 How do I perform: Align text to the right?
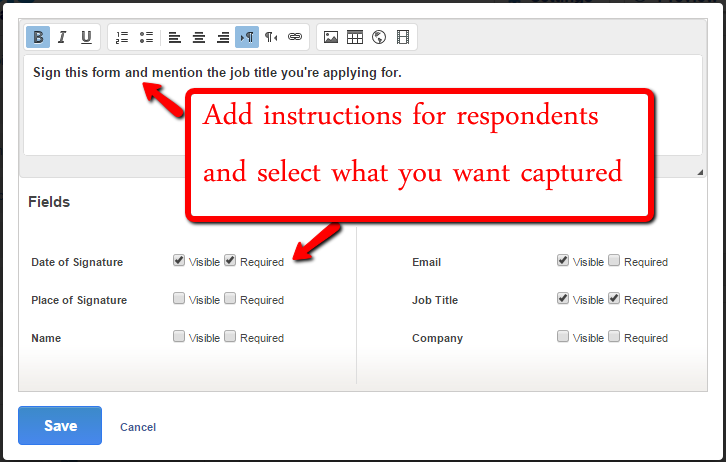pyautogui.click(x=223, y=37)
